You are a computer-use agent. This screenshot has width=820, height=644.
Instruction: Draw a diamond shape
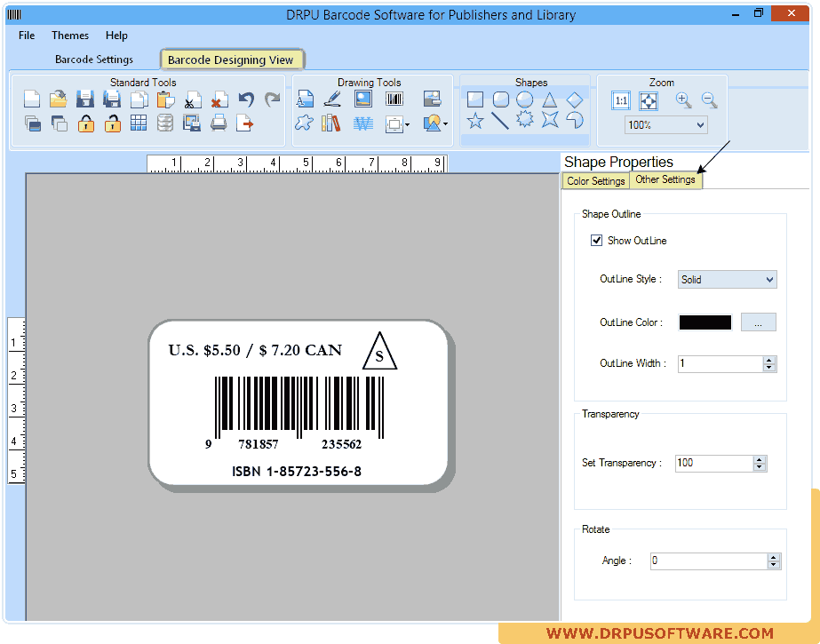(574, 99)
